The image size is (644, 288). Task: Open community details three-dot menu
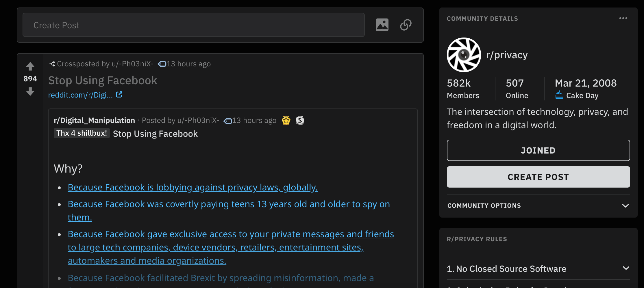623,18
